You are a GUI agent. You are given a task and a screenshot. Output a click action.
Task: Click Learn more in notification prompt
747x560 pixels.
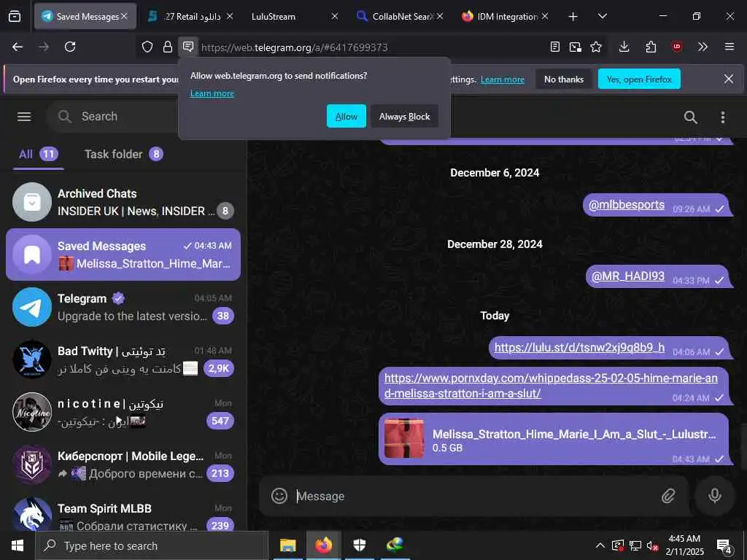[212, 93]
